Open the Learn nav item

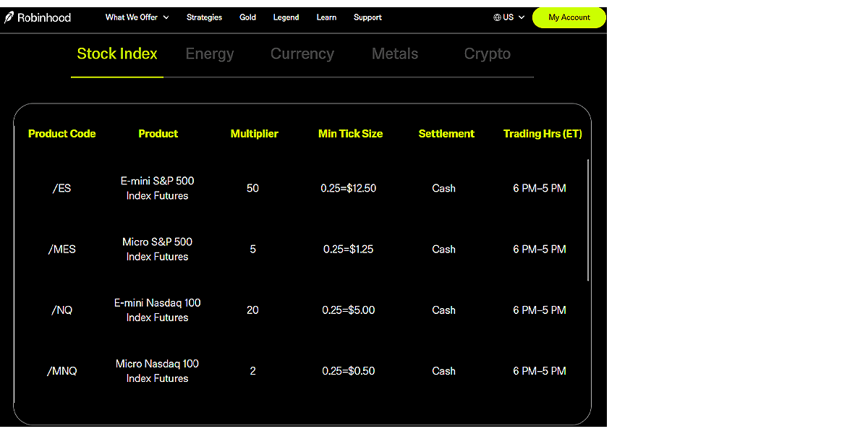pos(326,17)
